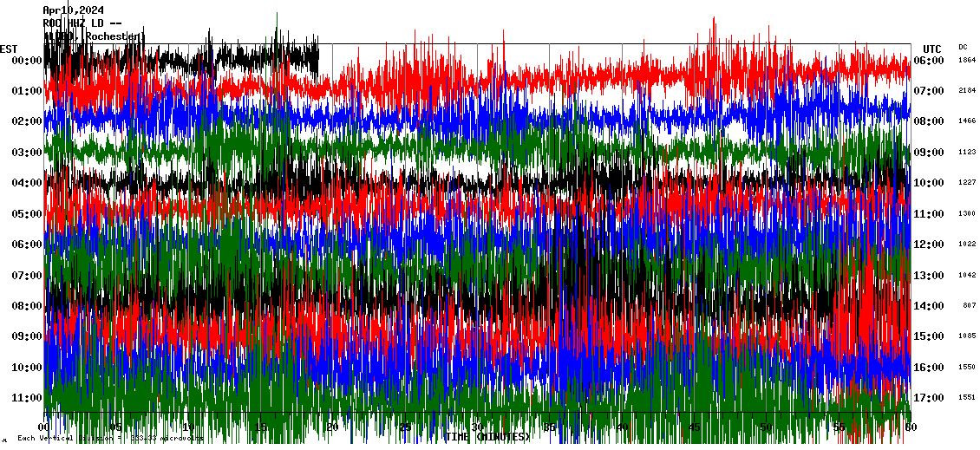Select the 00:00 EST row label

27,61
